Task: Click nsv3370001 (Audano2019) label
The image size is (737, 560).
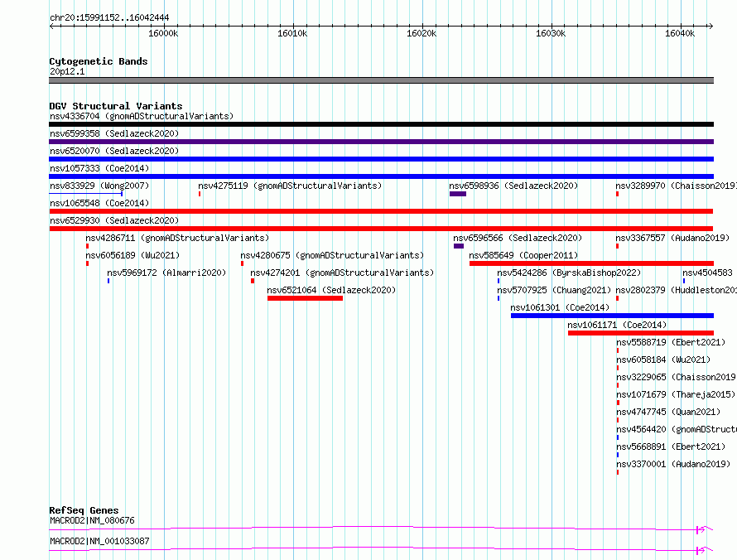Action: click(x=673, y=464)
